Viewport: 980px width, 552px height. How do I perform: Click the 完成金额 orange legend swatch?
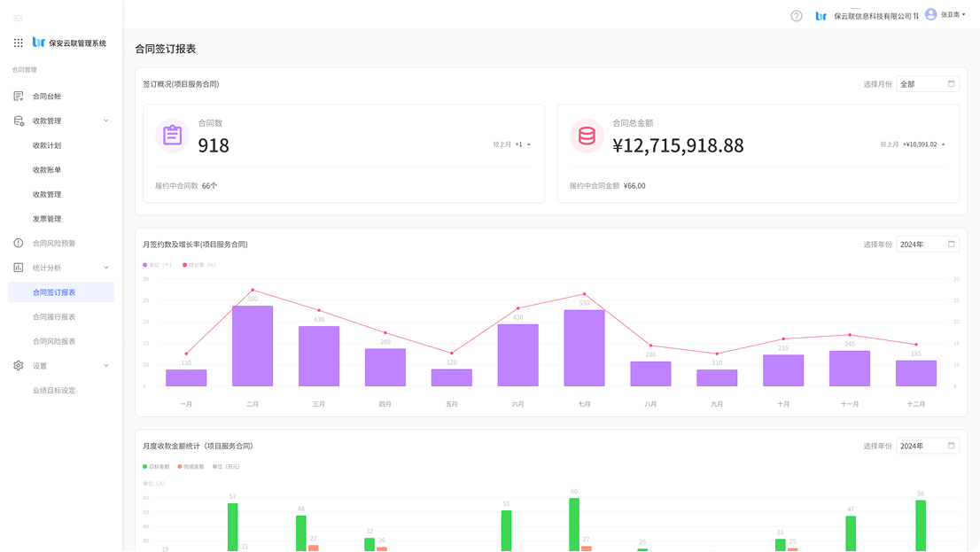click(179, 466)
